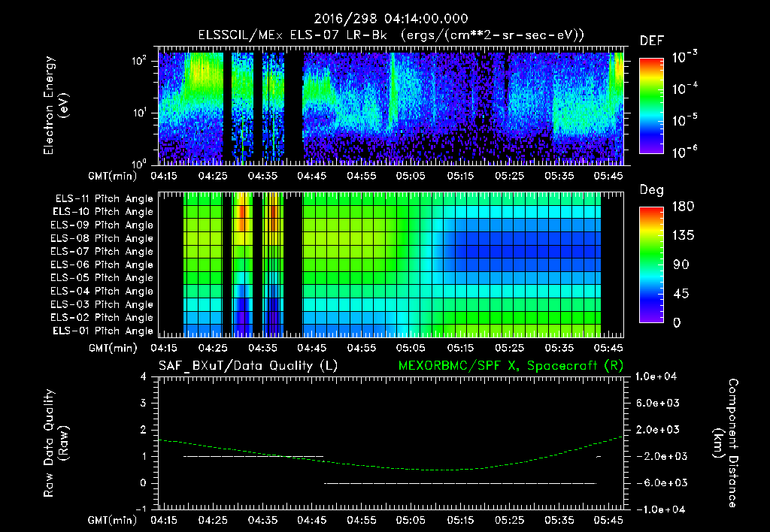Click the 45 value on the Deg scale
The image size is (770, 532).
pyautogui.click(x=681, y=294)
